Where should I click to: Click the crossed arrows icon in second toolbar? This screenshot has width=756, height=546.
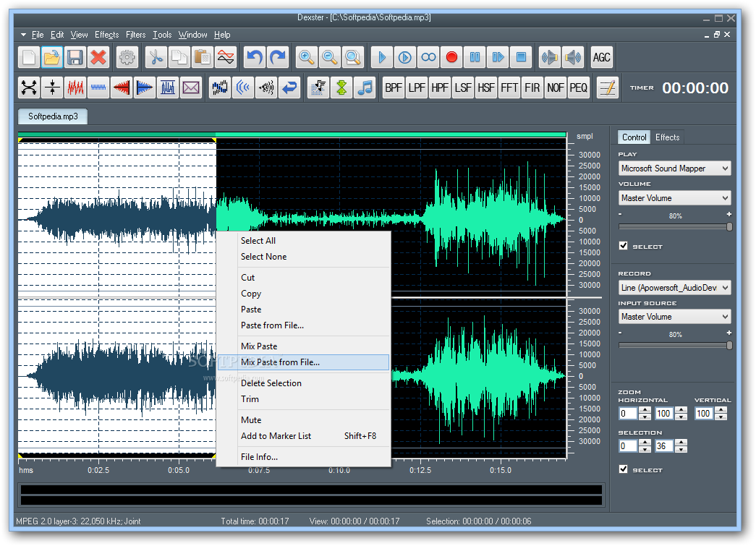[x=29, y=88]
